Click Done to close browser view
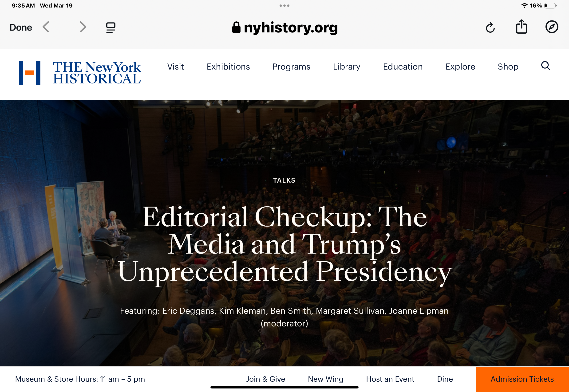Screen dimensions: 569x392 click(21, 27)
